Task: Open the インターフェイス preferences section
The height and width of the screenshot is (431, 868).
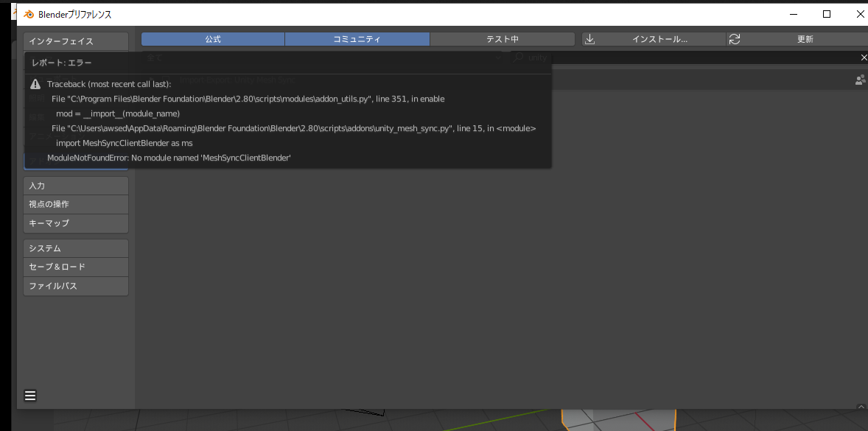Action: point(75,41)
